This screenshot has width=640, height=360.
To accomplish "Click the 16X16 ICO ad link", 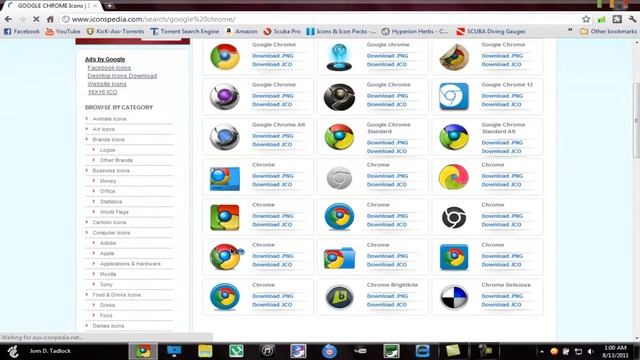I will pyautogui.click(x=102, y=92).
